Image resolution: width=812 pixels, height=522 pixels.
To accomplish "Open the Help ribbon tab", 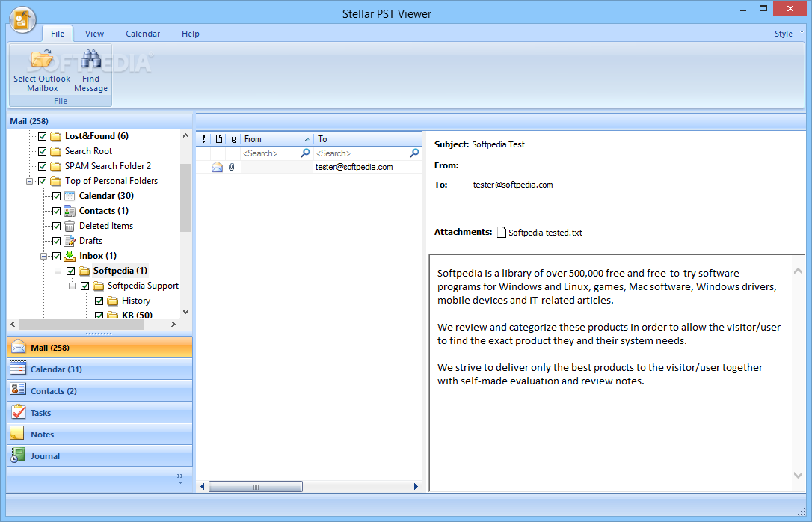I will pyautogui.click(x=191, y=34).
